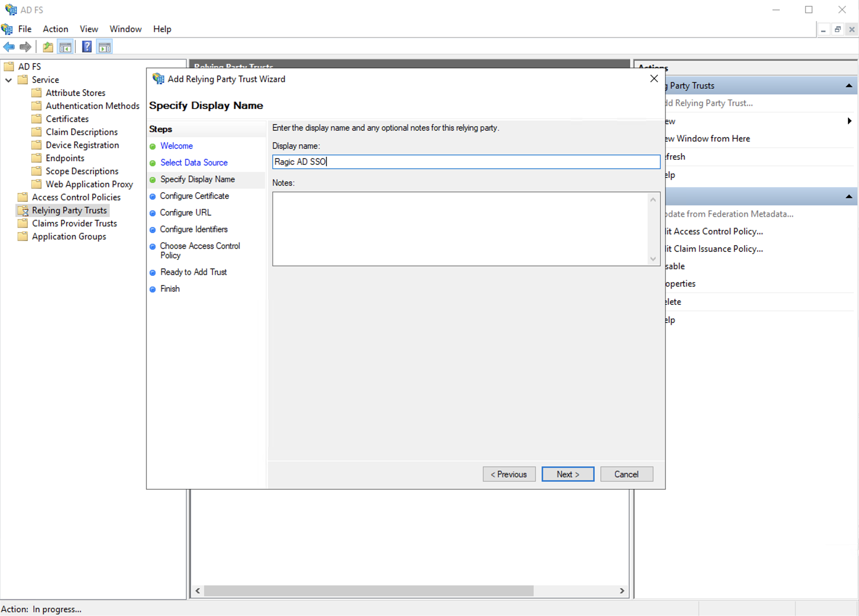
Task: Click Disable in Actions pane
Action: pyautogui.click(x=675, y=266)
